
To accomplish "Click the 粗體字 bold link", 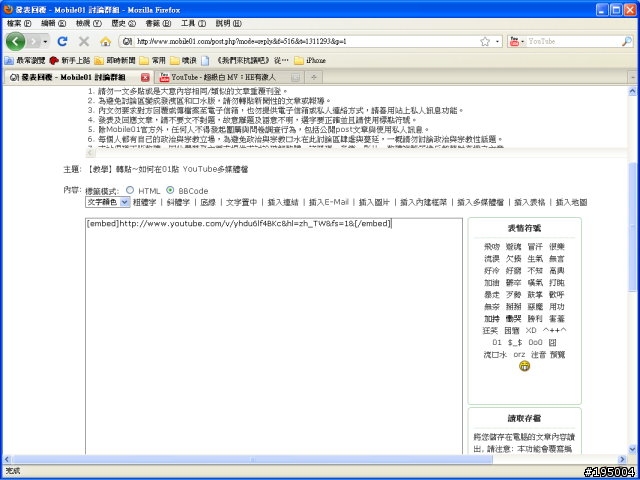I will 144,202.
